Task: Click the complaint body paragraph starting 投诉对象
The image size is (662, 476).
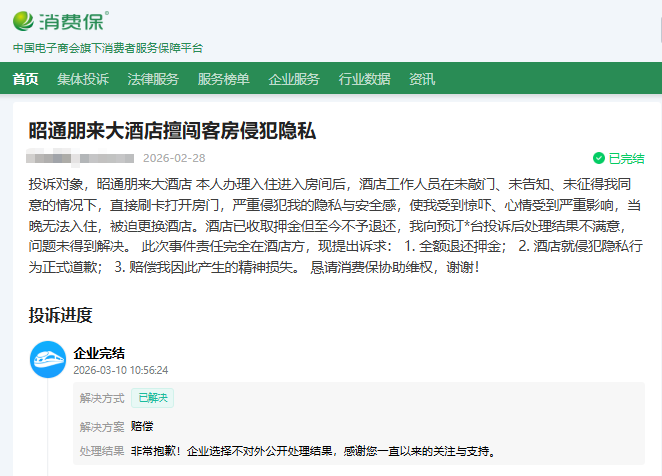Action: [336, 226]
